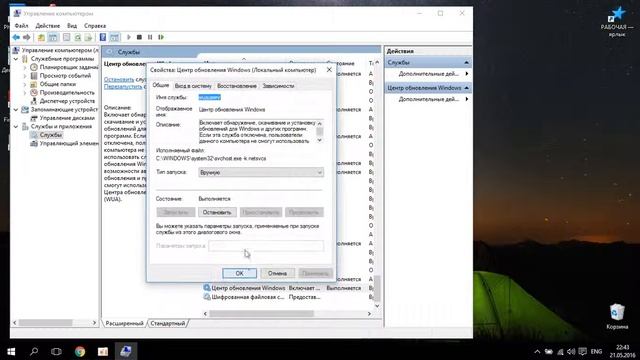Click the Restart service toolbar icon
This screenshot has width=640, height=360.
click(161, 37)
